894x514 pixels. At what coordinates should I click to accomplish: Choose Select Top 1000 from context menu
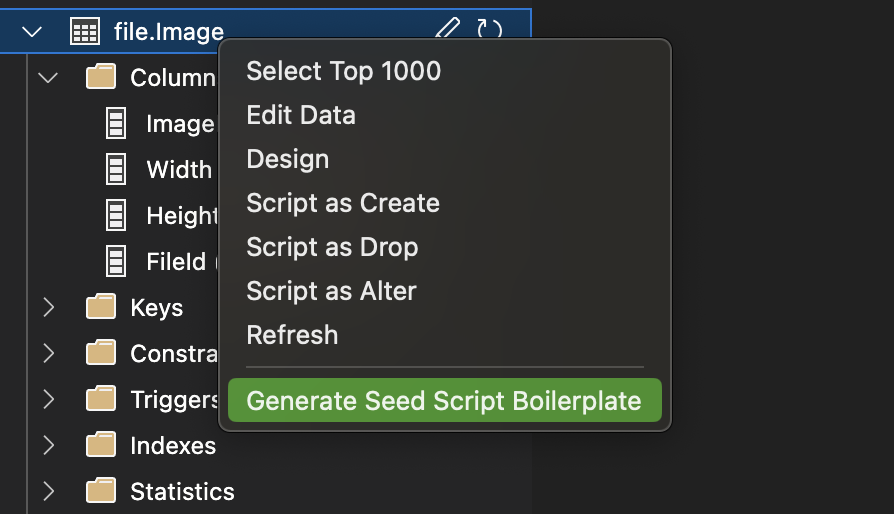pyautogui.click(x=343, y=71)
